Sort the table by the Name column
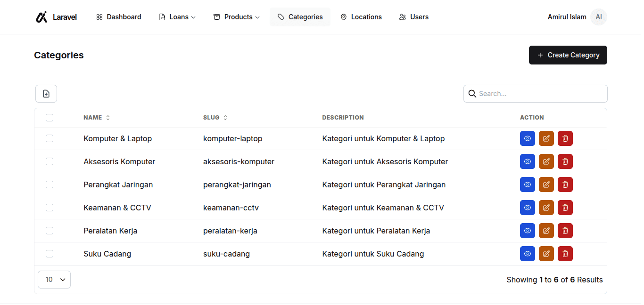Image resolution: width=644 pixels, height=305 pixels. pos(97,117)
